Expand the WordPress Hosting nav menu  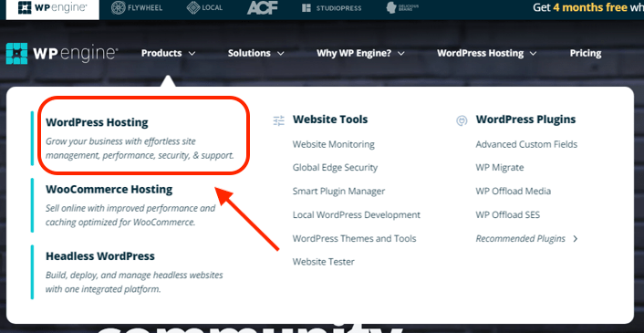coord(487,54)
